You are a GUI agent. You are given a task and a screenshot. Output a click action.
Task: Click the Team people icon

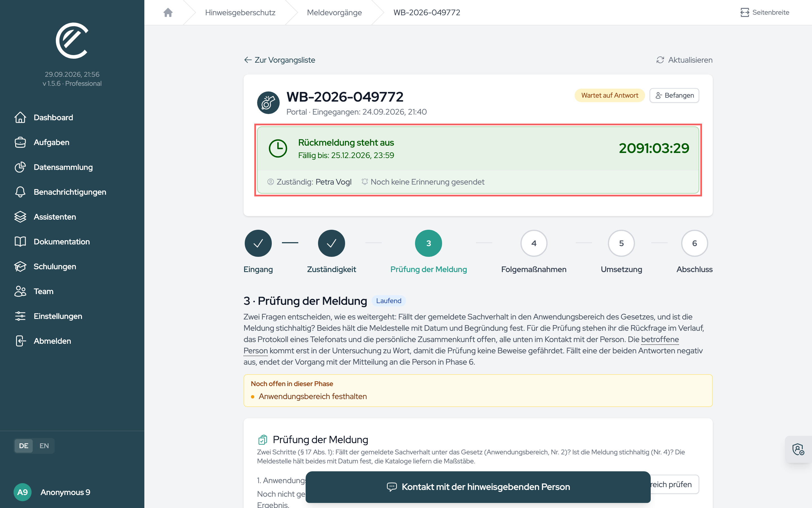20,291
